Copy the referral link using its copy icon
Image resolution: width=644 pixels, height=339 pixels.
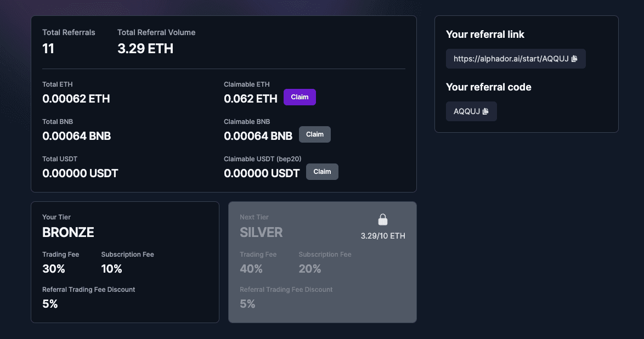pos(574,59)
